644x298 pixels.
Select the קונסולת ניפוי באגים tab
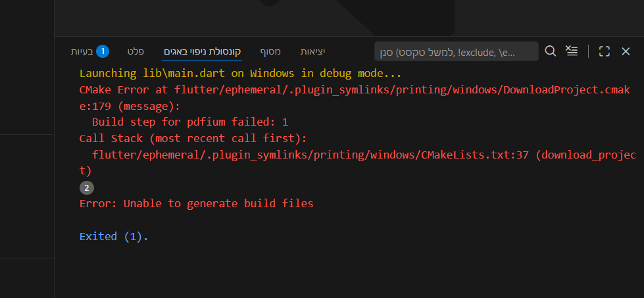(202, 52)
